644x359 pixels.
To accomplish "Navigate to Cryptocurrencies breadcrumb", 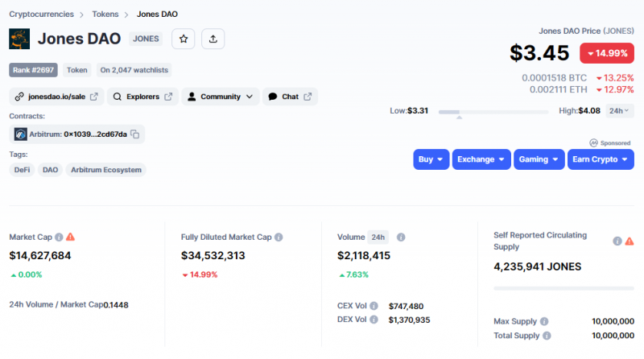I will [x=41, y=14].
